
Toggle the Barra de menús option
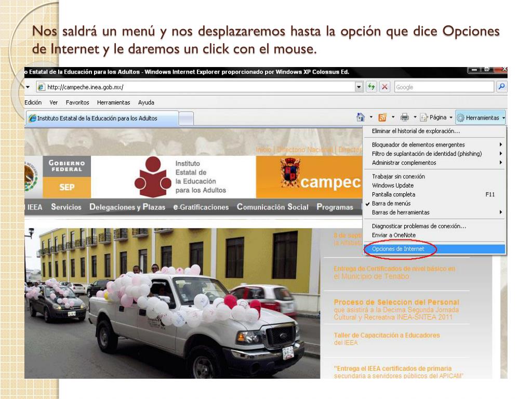[x=434, y=203]
